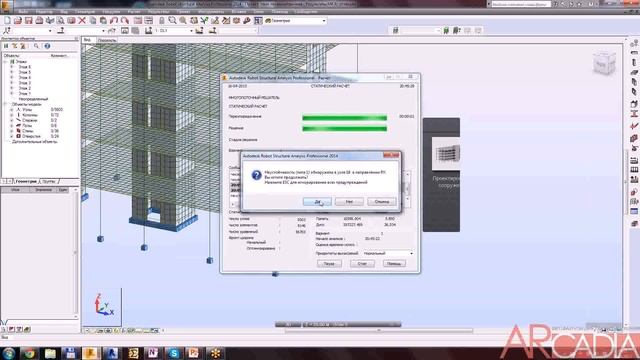Undo the last action with the left curved arrow
This screenshot has height=360, width=640.
coord(114,20)
